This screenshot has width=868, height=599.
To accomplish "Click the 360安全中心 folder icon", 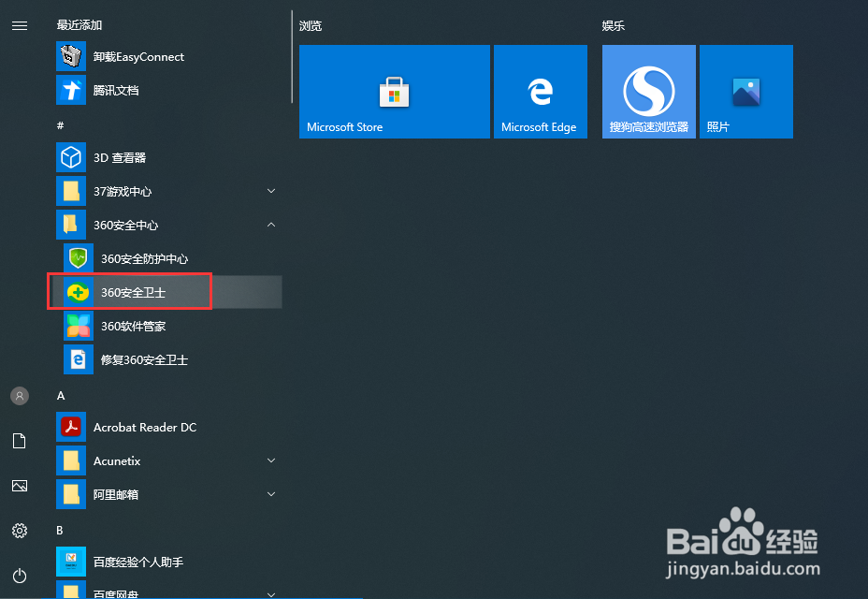I will point(71,225).
